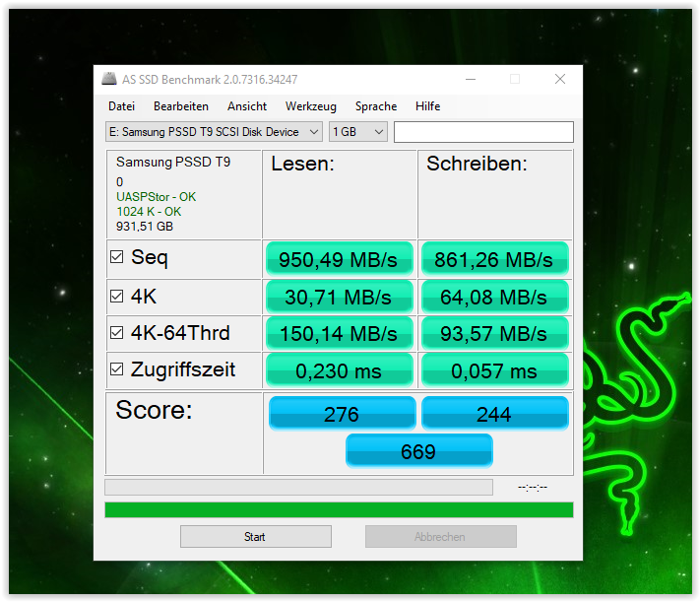Click the 4K read result 30,71 MB/s

click(x=339, y=297)
